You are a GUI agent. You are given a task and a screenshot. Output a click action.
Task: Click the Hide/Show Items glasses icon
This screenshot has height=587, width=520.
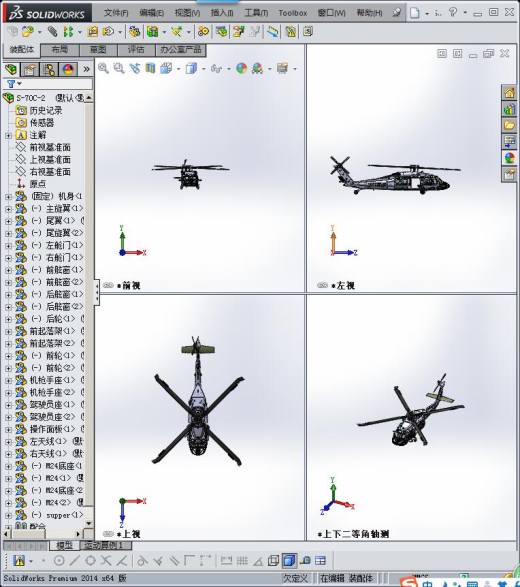pos(216,69)
